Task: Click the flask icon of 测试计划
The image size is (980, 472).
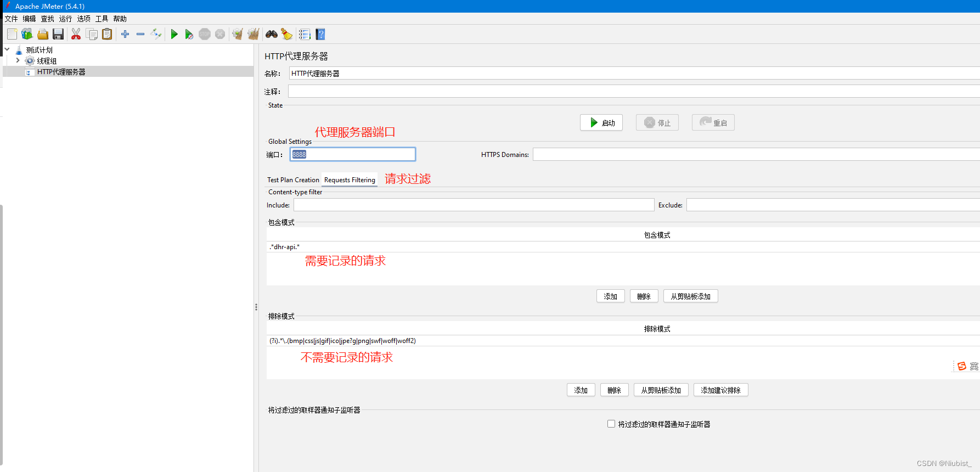Action: [x=19, y=50]
